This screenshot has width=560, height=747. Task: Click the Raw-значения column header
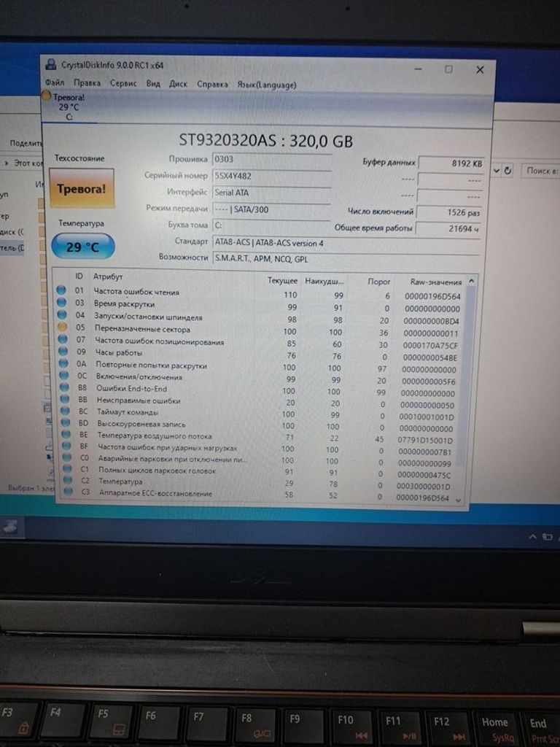pyautogui.click(x=436, y=282)
